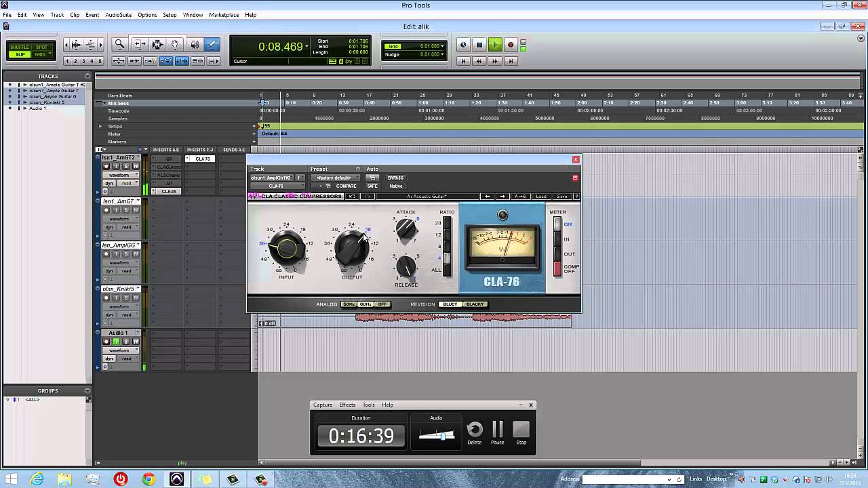Screen dimensions: 868x488
Task: Recall zoom preset 3
Action: coord(84,61)
